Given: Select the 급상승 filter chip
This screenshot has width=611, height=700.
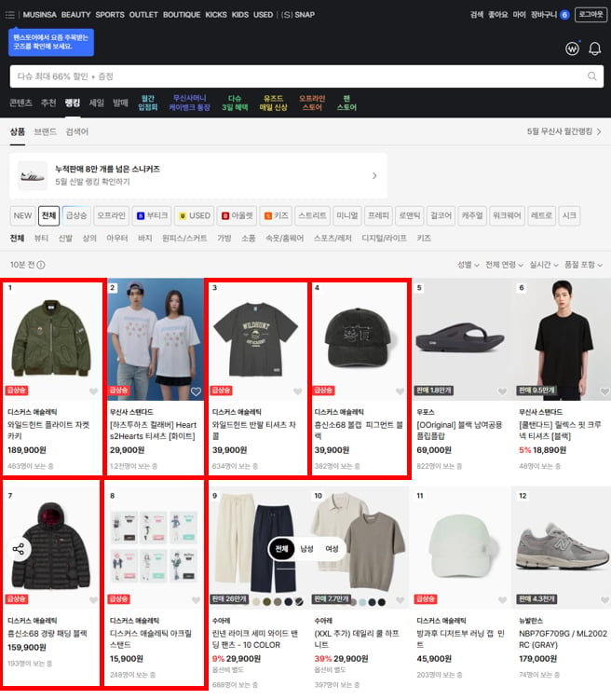Looking at the screenshot, I should click(x=76, y=215).
